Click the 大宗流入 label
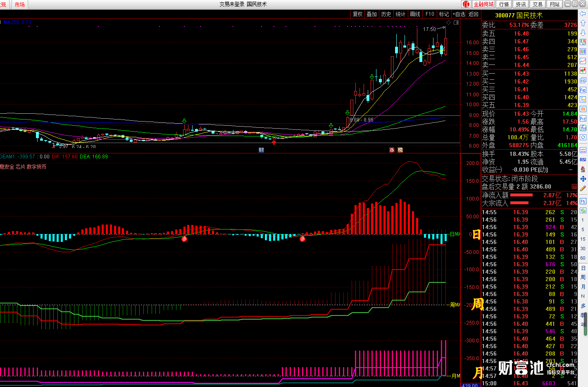Screen dimensions: 588x387 tap(495, 203)
